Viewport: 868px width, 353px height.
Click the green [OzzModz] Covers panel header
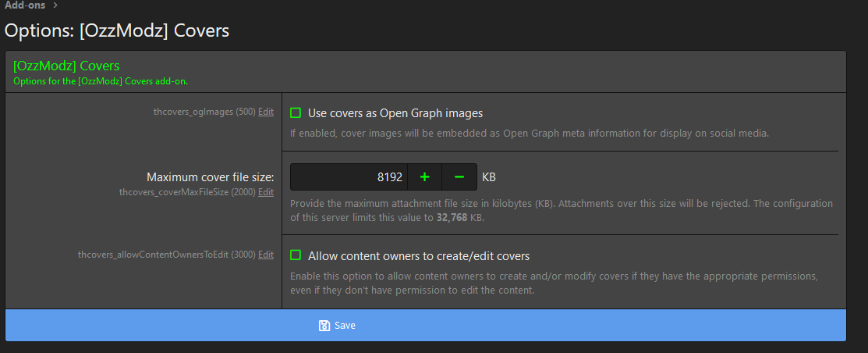pyautogui.click(x=66, y=66)
